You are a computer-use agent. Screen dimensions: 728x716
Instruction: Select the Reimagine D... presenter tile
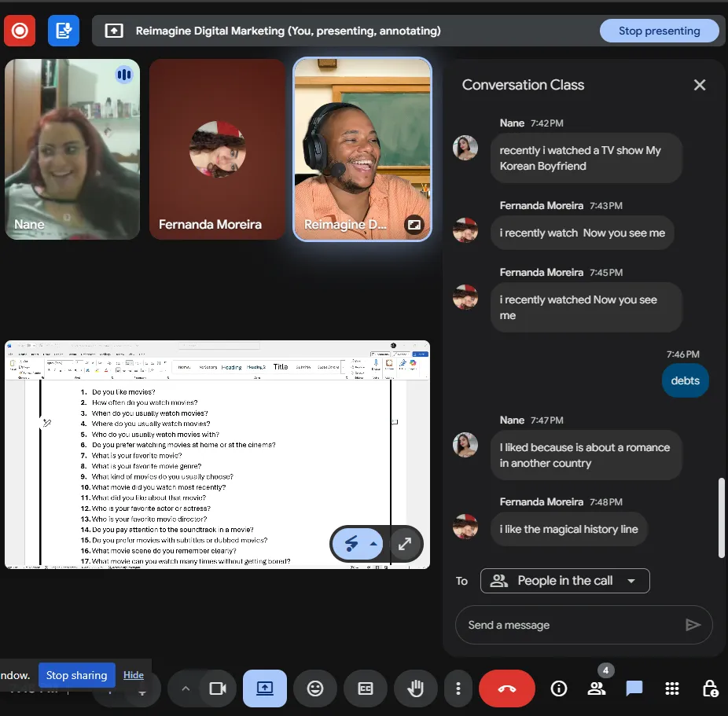click(x=362, y=149)
